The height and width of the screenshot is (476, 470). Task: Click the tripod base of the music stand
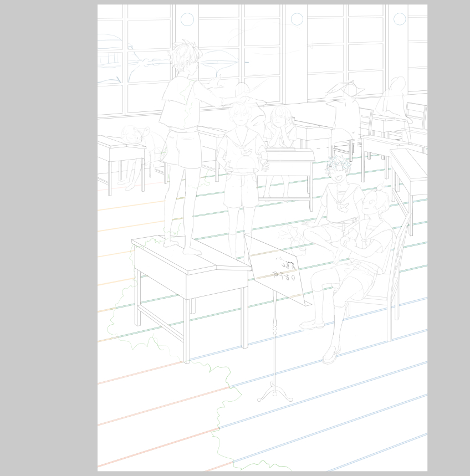pos(275,393)
